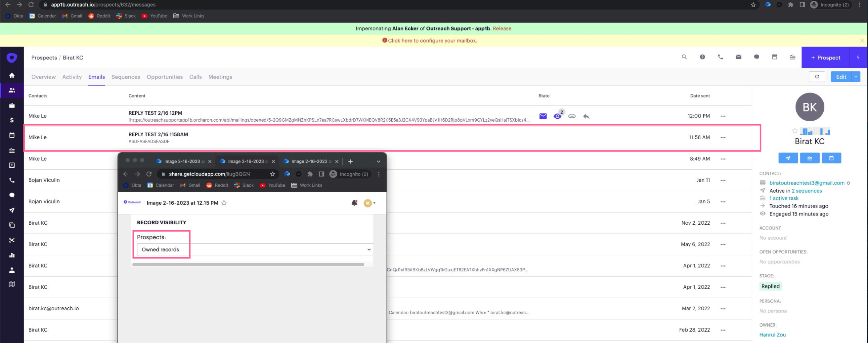Open the 1 active task link
This screenshot has width=868, height=343.
[784, 198]
